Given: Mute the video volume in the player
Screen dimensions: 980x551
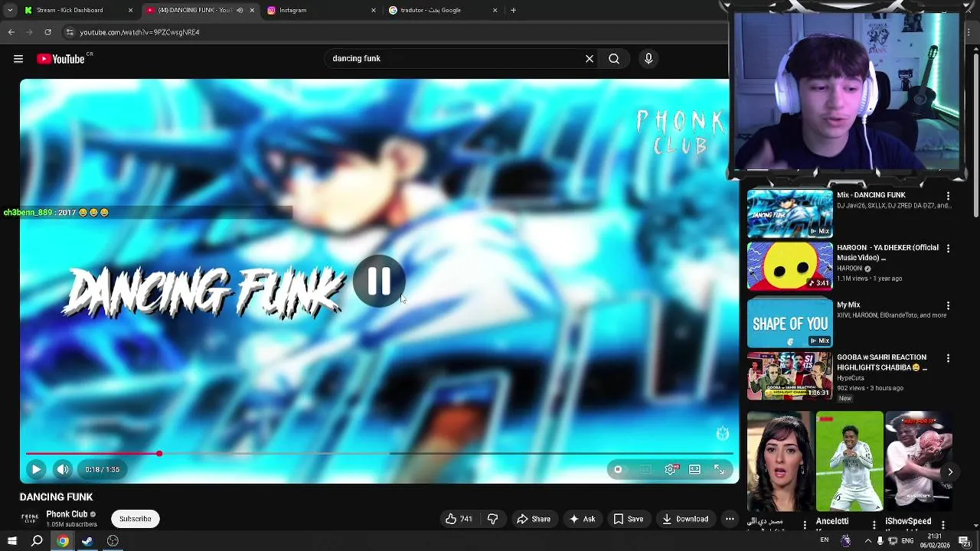Looking at the screenshot, I should (x=63, y=469).
